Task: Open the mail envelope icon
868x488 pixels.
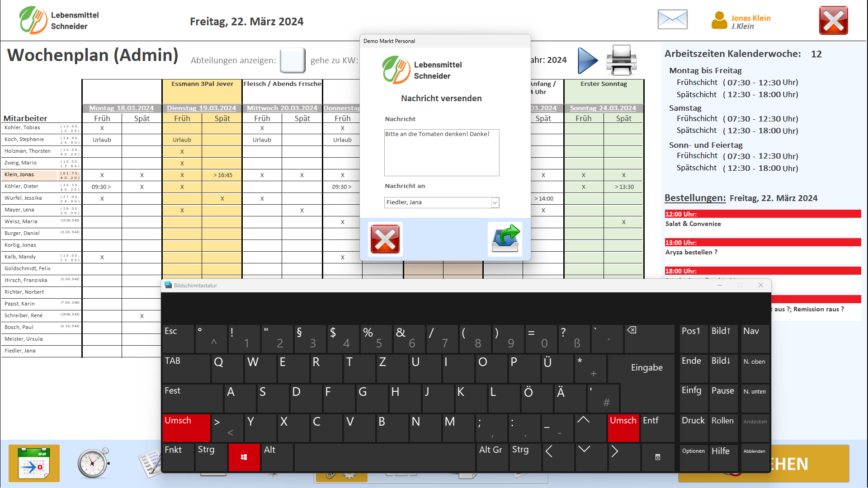Action: 672,20
